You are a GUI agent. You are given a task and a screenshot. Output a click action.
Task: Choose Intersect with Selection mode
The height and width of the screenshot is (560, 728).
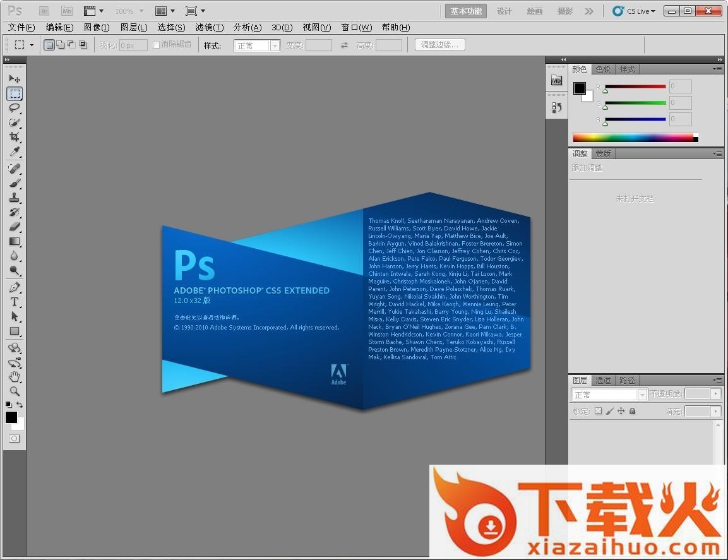point(83,45)
